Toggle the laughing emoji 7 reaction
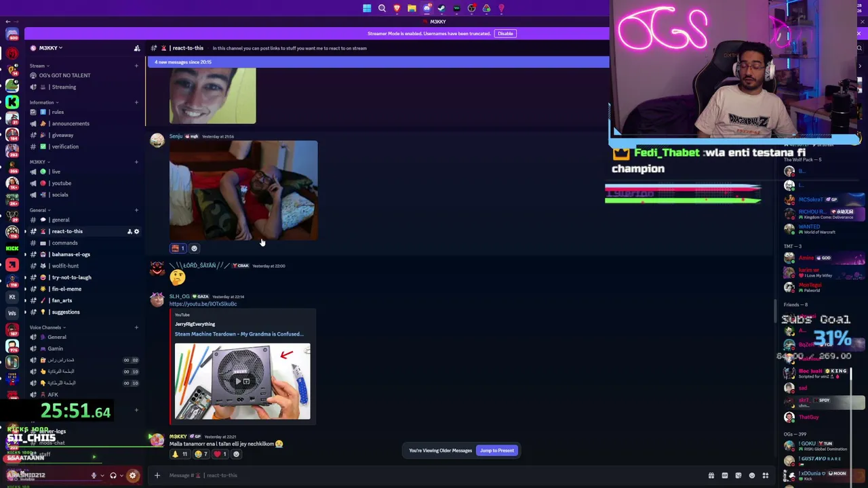 click(x=201, y=454)
